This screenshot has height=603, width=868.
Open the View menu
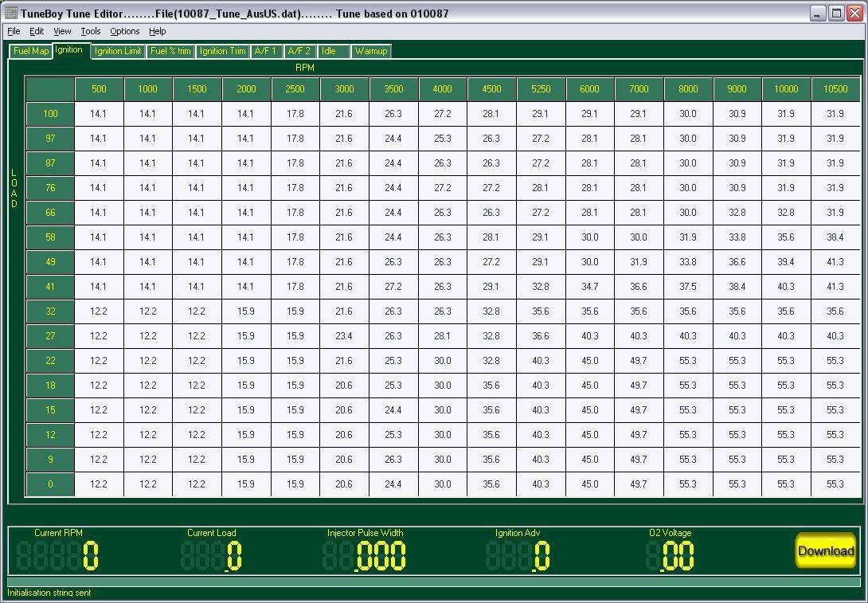(62, 31)
